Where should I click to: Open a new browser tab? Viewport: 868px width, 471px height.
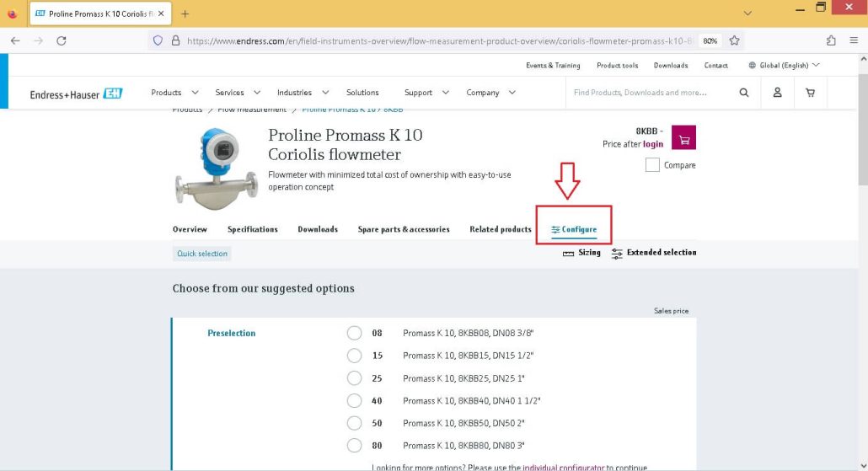[x=185, y=13]
